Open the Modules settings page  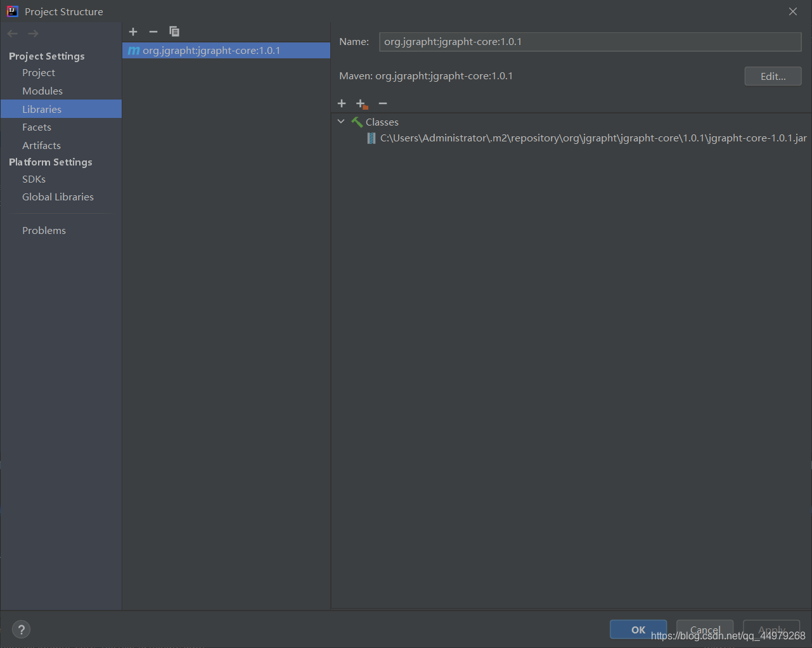[x=42, y=91]
